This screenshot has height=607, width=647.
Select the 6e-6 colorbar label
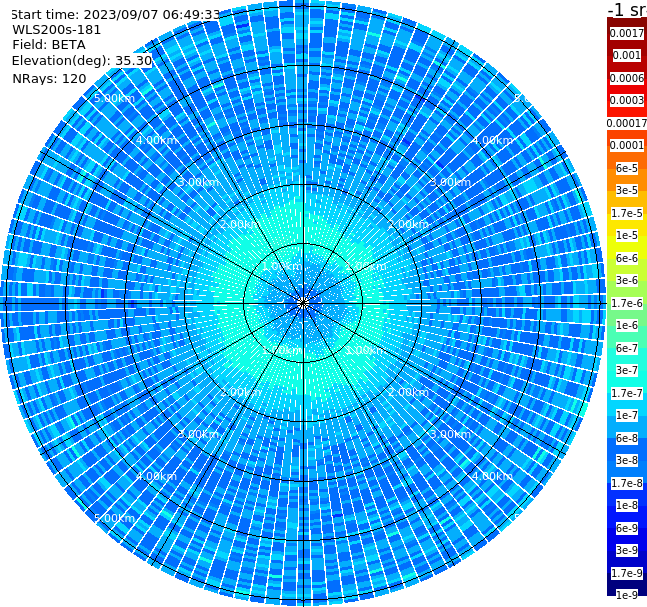[627, 258]
